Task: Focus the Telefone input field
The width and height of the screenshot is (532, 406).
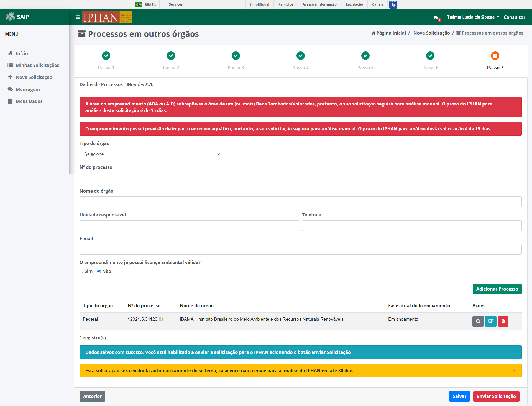Action: pos(412,226)
